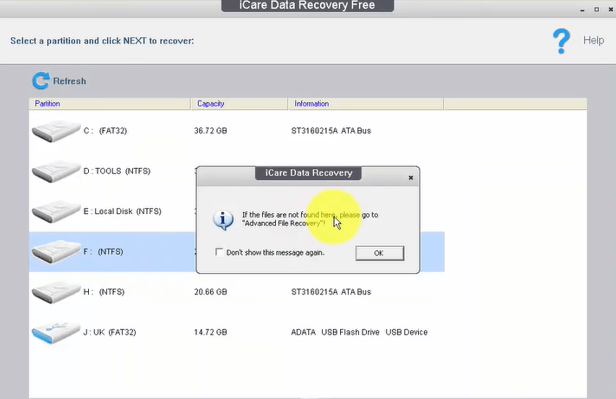Close the iCare Data Recovery dialog
The height and width of the screenshot is (399, 616).
(x=411, y=178)
